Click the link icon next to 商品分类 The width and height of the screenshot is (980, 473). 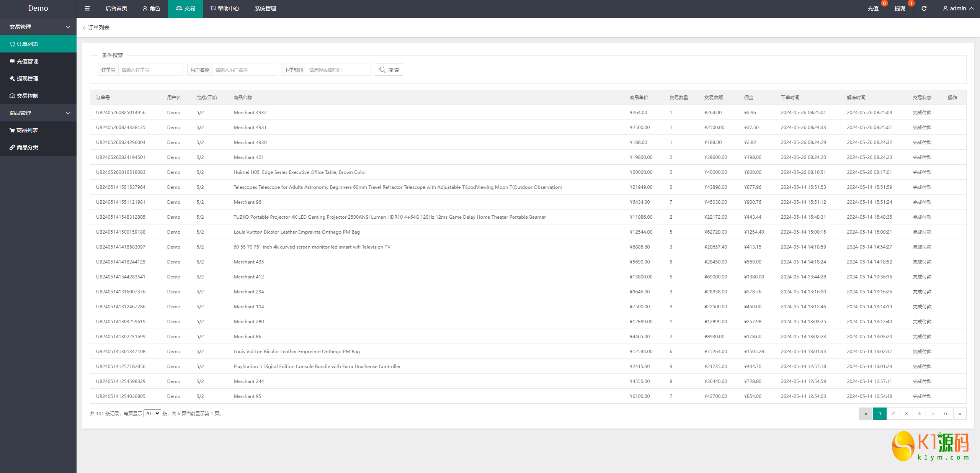click(x=12, y=147)
